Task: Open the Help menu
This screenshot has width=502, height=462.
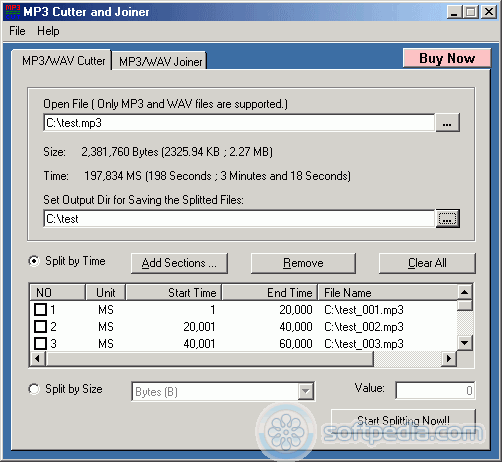Action: coord(48,31)
